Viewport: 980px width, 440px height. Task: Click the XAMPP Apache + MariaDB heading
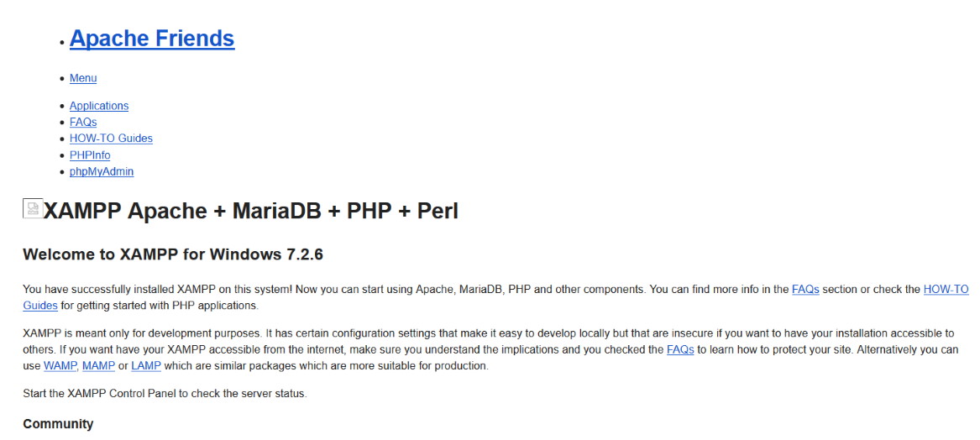[x=250, y=211]
